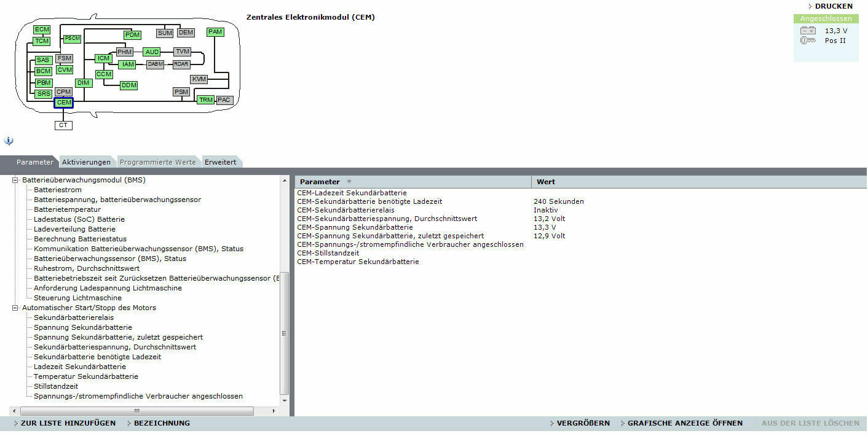Collapse the Batterieüberwachungsmodul (BMS) tree node
This screenshot has width=868, height=436.
[16, 180]
